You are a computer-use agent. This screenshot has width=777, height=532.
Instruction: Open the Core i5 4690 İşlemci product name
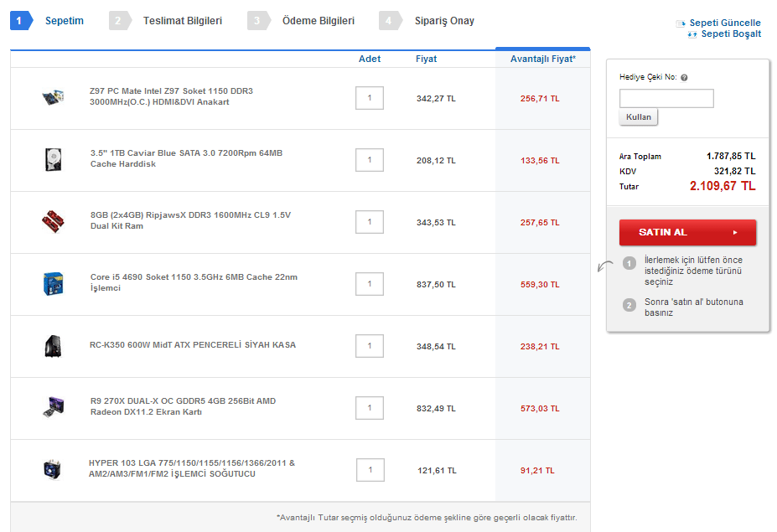tap(194, 282)
